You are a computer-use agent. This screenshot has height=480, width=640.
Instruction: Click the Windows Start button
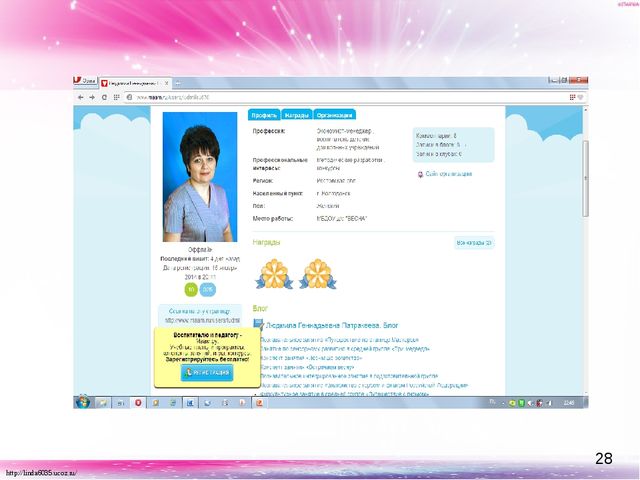pyautogui.click(x=82, y=402)
